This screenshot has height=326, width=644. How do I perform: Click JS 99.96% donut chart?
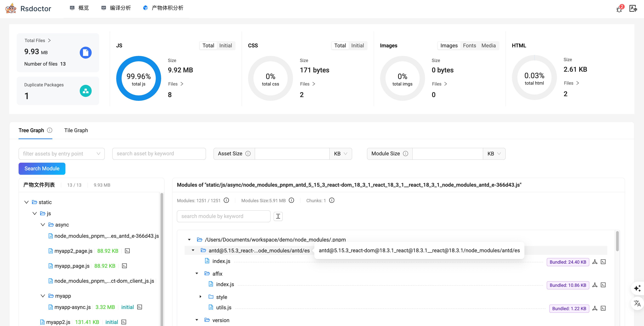pos(139,78)
